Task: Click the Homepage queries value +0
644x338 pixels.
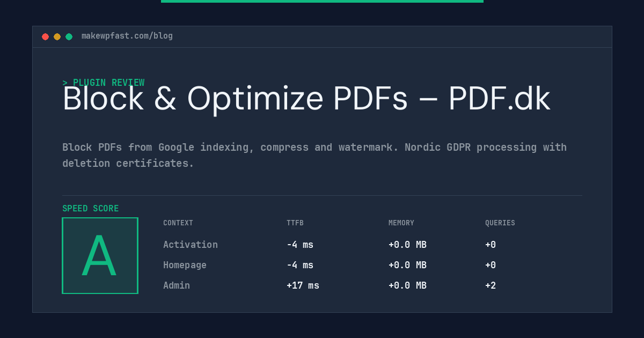Action: [x=491, y=265]
